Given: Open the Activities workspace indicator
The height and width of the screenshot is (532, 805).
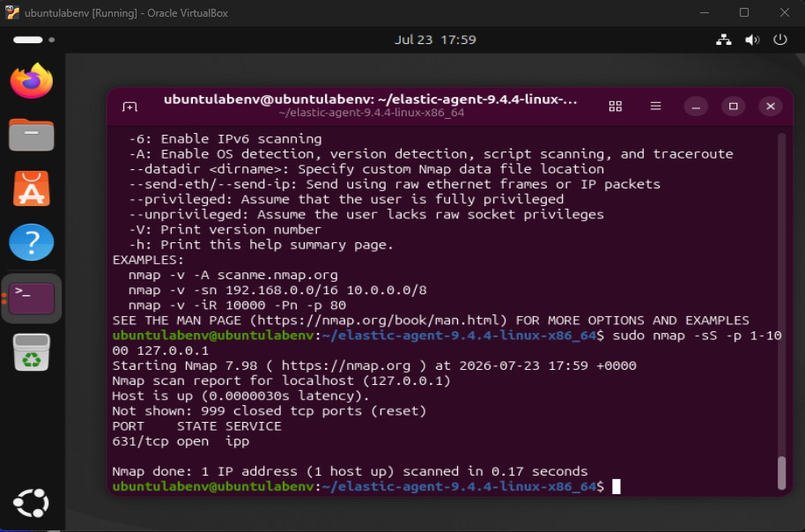Looking at the screenshot, I should point(33,40).
